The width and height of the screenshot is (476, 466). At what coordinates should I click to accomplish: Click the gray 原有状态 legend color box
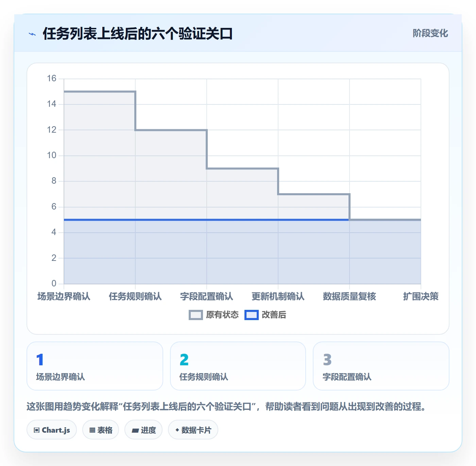(196, 315)
